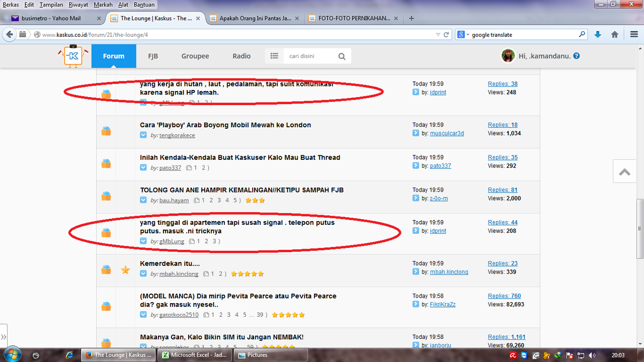644x362 pixels.
Task: Open the Groupee navigation tab
Action: [195, 56]
